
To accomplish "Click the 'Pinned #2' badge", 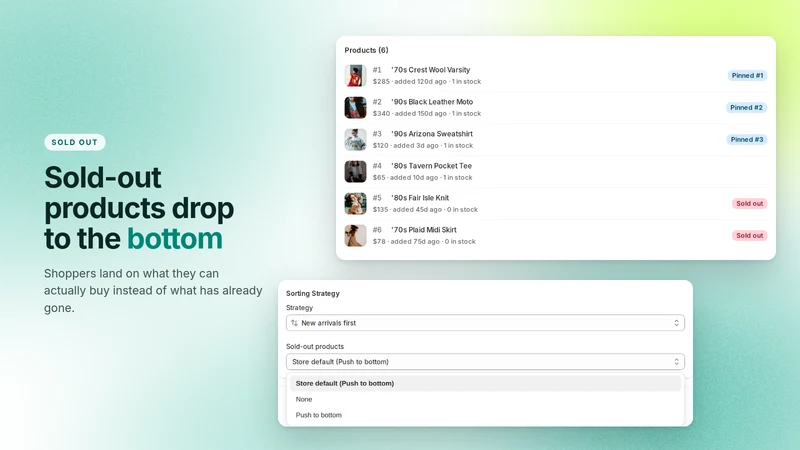I will coord(746,108).
